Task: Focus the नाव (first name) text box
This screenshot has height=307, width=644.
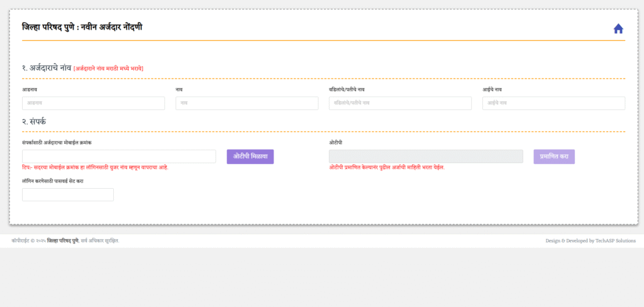Action: (x=247, y=103)
